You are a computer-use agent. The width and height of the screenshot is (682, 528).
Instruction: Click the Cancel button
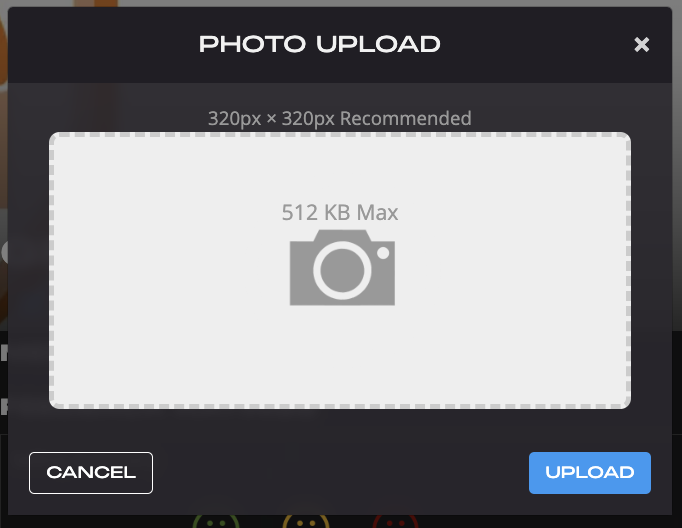91,473
